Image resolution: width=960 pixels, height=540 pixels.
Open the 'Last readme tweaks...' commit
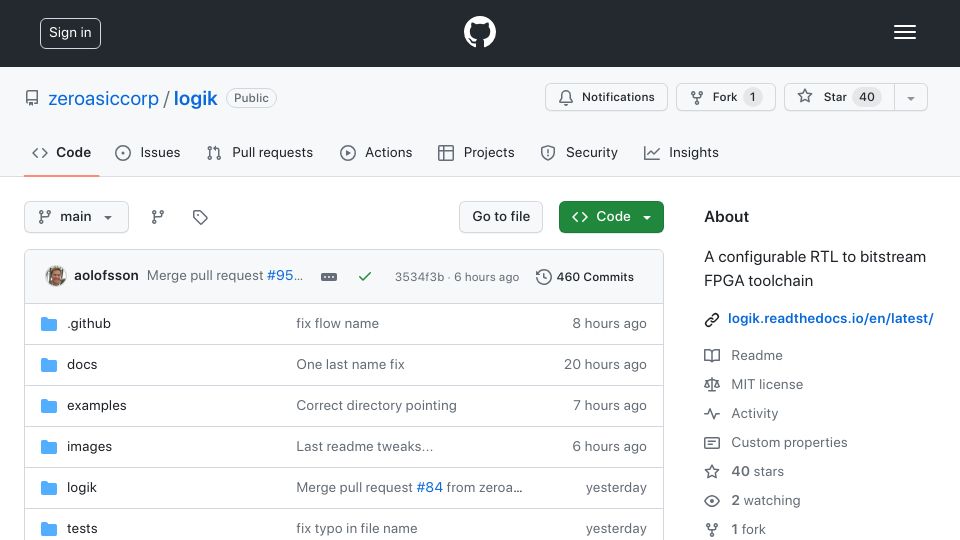click(x=364, y=446)
